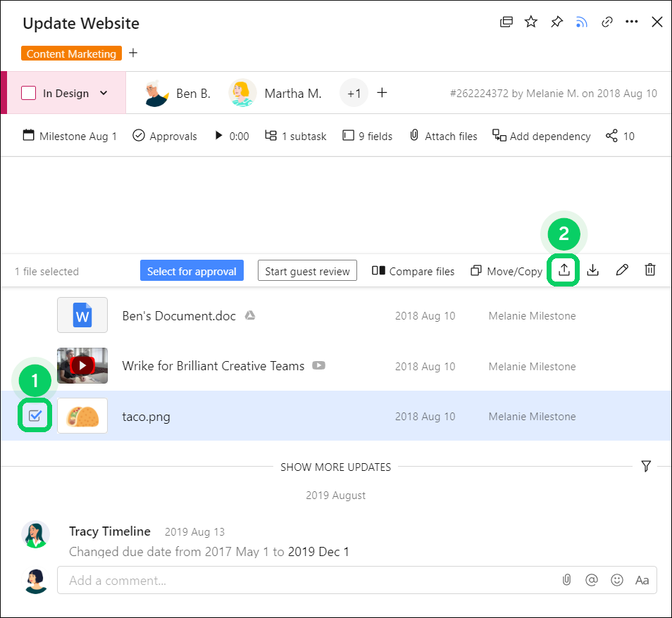The height and width of the screenshot is (618, 672).
Task: Click Select for approval button
Action: pyautogui.click(x=192, y=271)
